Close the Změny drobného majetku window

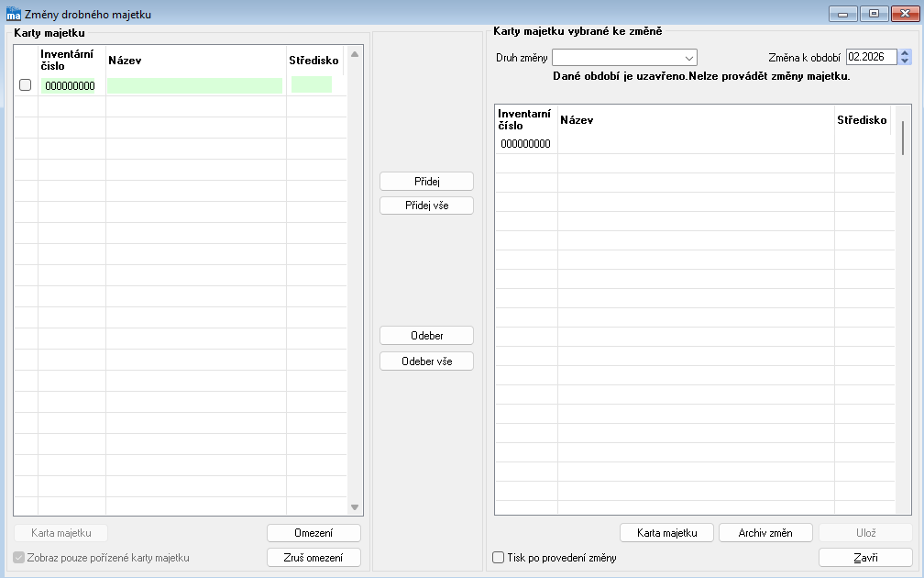[x=905, y=14]
